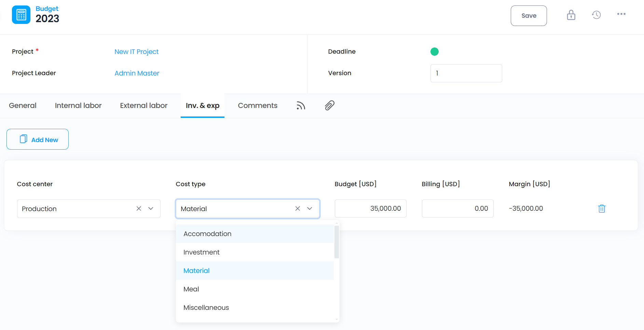Open the New IT Project link
Viewport: 644px width, 330px height.
click(x=137, y=52)
